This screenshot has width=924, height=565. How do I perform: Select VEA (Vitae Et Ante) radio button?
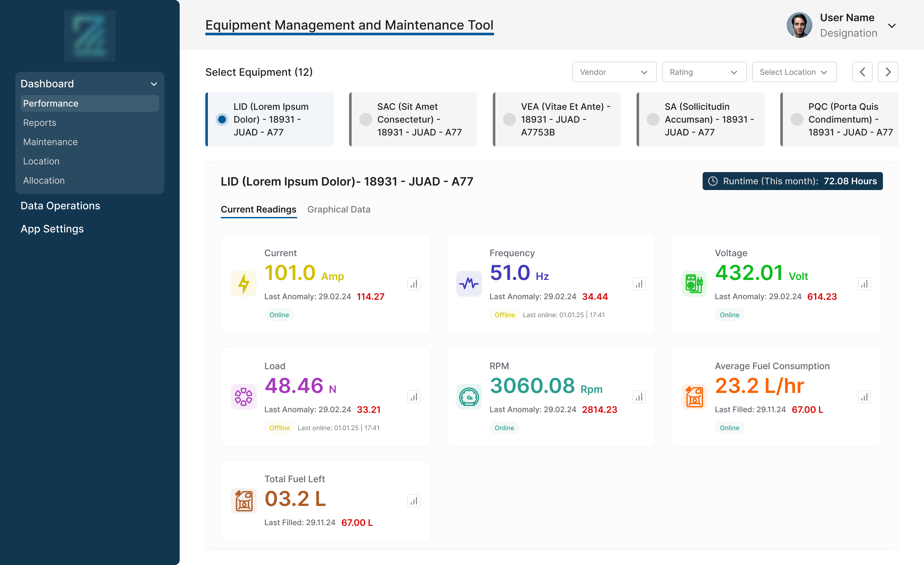509,119
